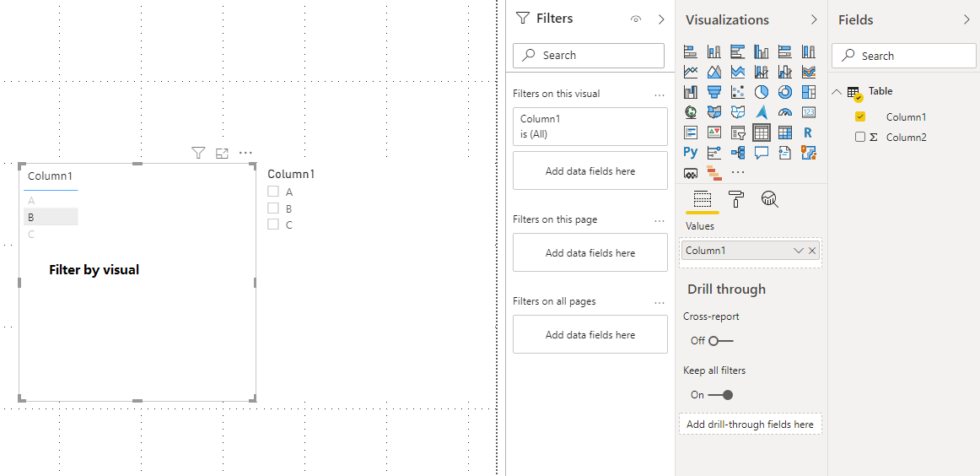Open the table visual More options ellipsis
The width and height of the screenshot is (980, 476).
pos(245,153)
